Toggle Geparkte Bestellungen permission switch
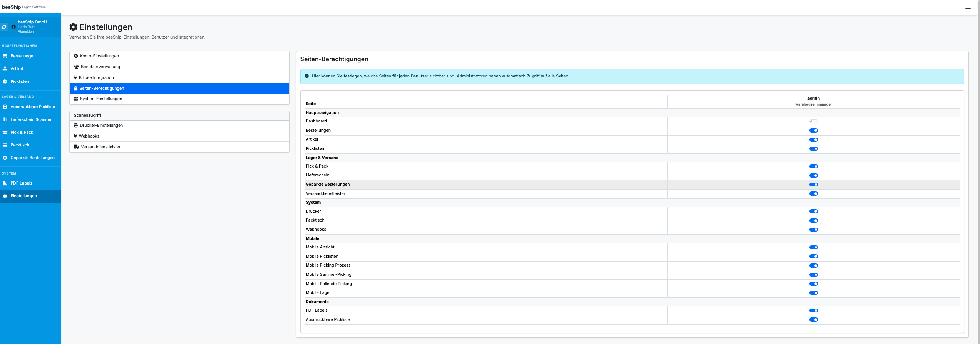This screenshot has height=344, width=980. point(813,185)
